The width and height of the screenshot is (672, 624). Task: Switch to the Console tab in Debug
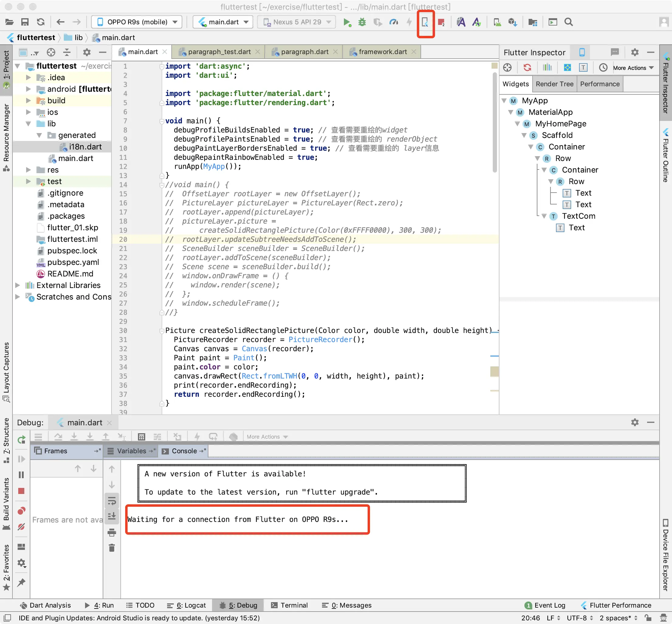pyautogui.click(x=184, y=451)
